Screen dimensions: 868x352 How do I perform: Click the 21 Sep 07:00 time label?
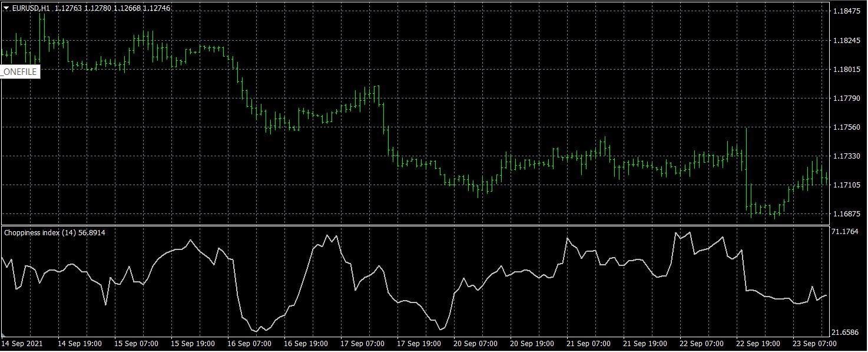point(588,344)
